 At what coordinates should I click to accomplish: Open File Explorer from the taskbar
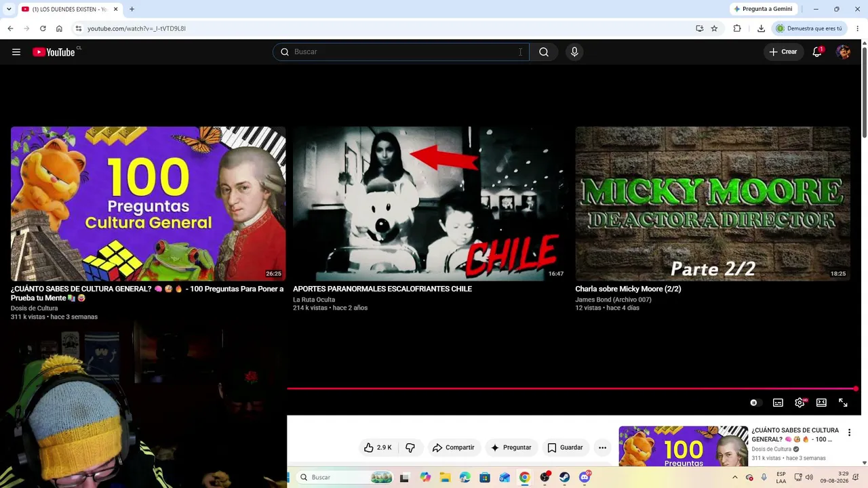coord(445,477)
